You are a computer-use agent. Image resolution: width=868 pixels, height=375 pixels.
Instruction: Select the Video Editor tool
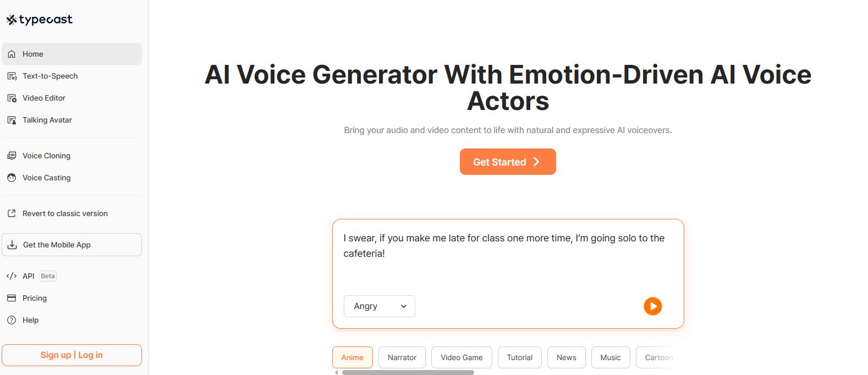pyautogui.click(x=44, y=98)
